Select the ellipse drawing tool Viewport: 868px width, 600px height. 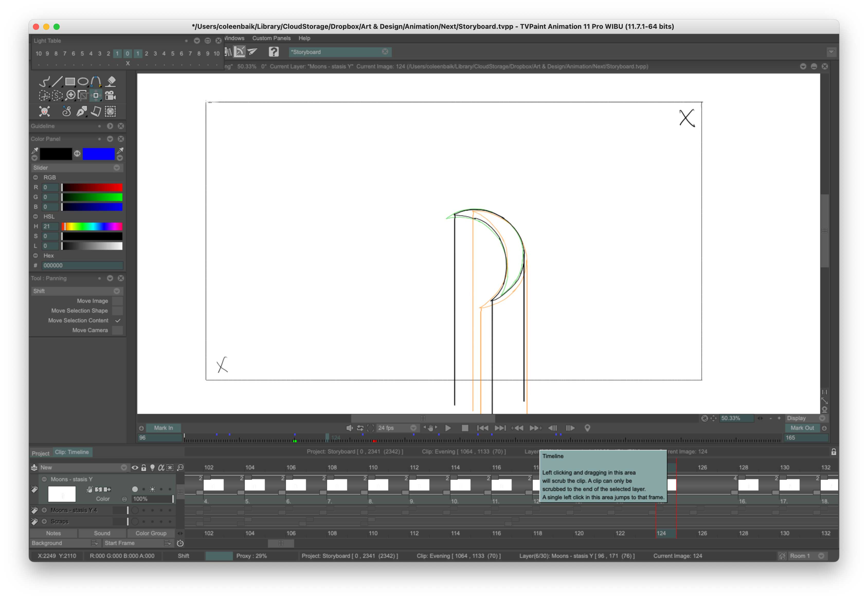click(83, 81)
